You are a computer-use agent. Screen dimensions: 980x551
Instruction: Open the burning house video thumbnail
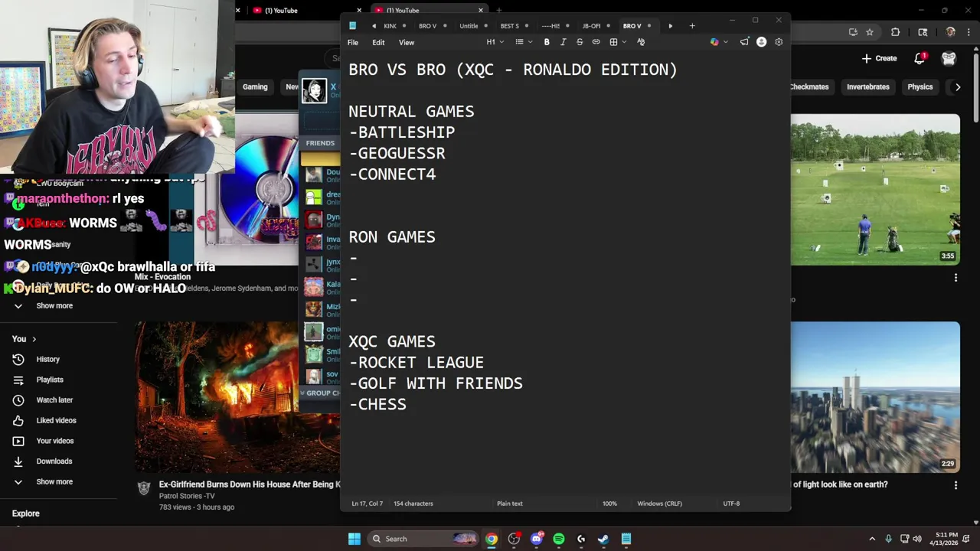click(x=237, y=397)
